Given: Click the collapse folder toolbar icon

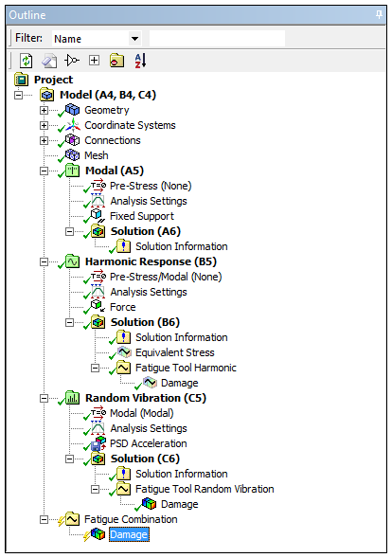Looking at the screenshot, I should pos(116,61).
